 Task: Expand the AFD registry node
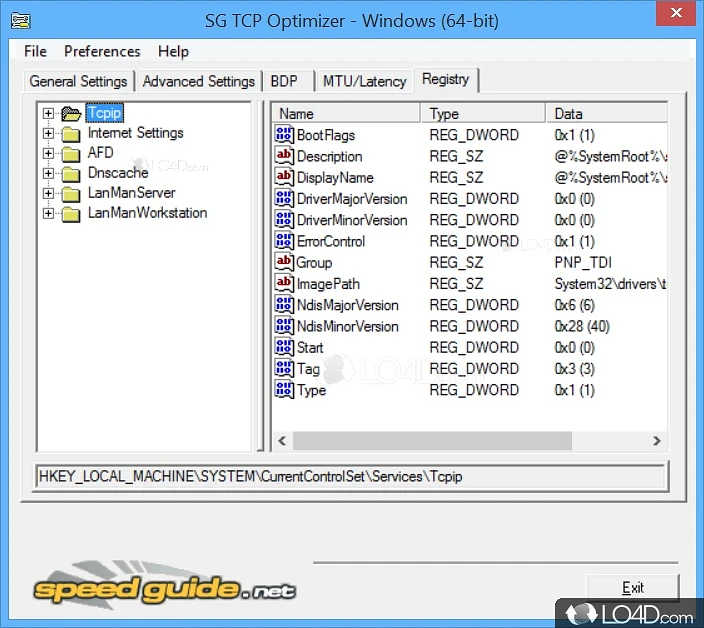[x=48, y=153]
